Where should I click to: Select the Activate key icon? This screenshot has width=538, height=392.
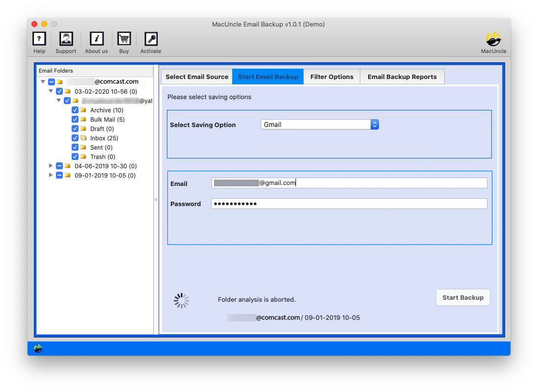pos(150,38)
